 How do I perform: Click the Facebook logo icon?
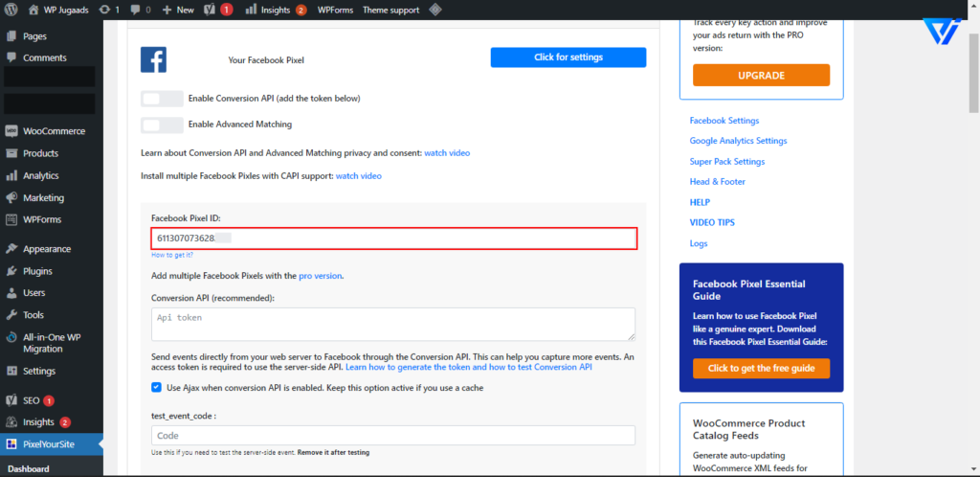coord(153,59)
